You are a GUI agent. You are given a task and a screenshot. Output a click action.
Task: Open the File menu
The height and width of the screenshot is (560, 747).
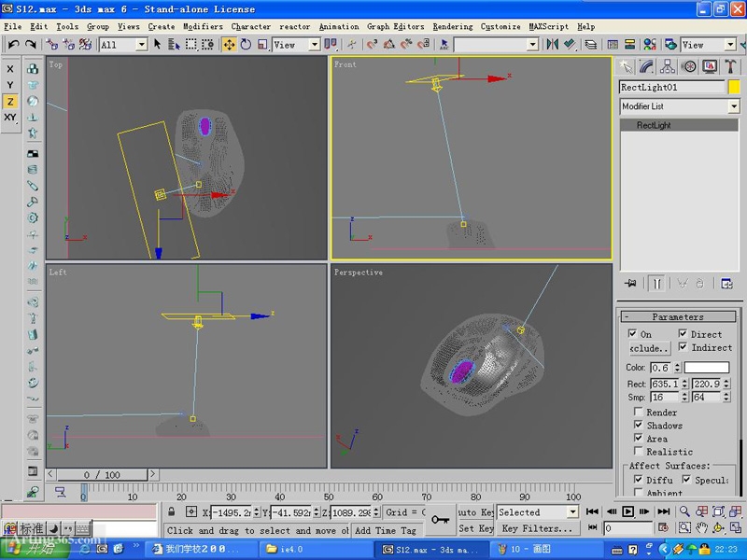point(13,27)
